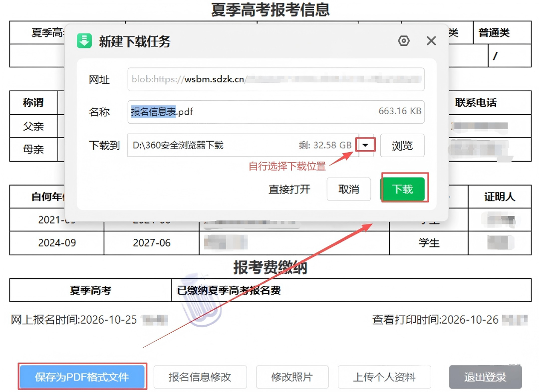Click the 修改照片 button
This screenshot has height=392, width=539.
pos(292,377)
